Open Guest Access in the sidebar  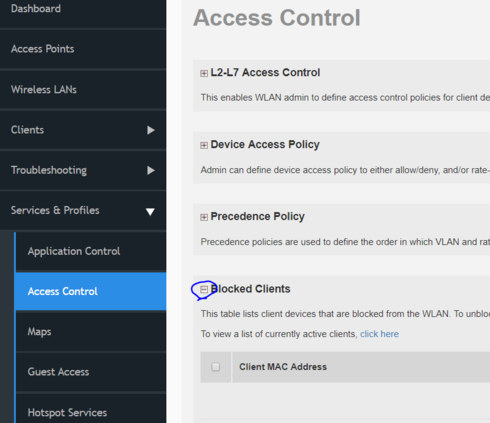tap(91, 372)
